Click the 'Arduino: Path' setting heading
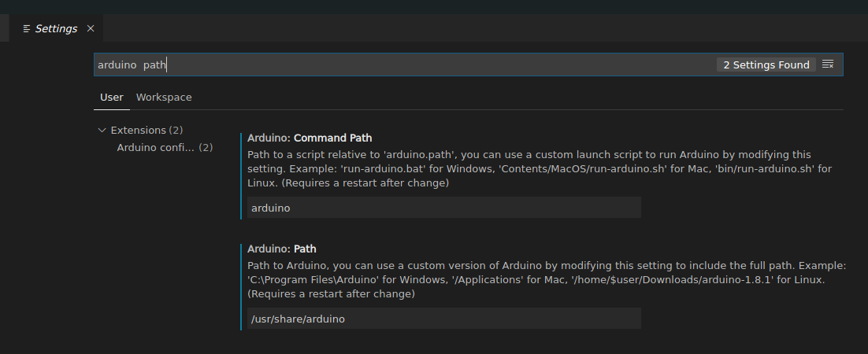 [282, 249]
